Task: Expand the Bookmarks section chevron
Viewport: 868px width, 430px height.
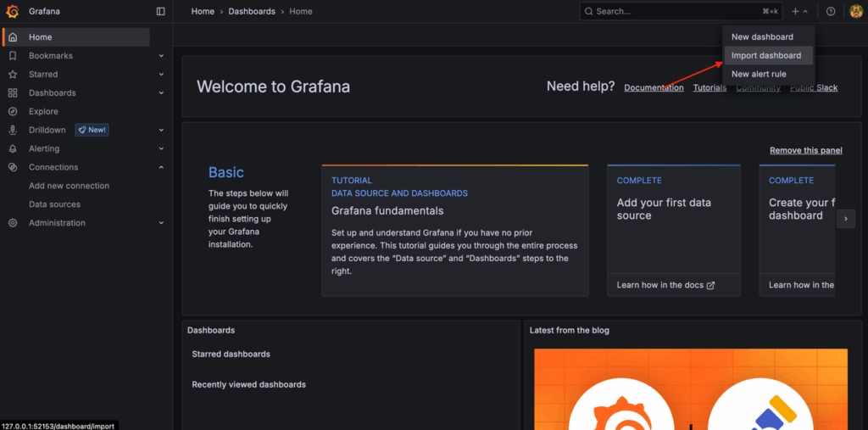Action: [x=161, y=56]
